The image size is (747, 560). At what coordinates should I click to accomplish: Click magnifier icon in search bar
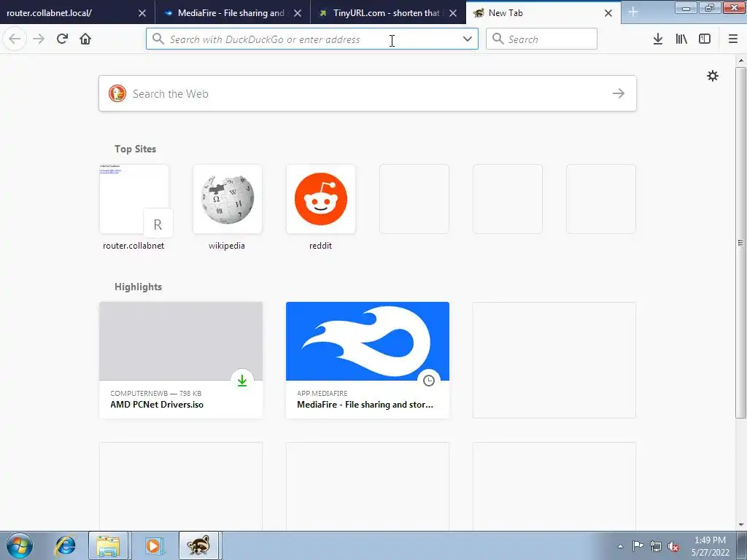[x=498, y=39]
